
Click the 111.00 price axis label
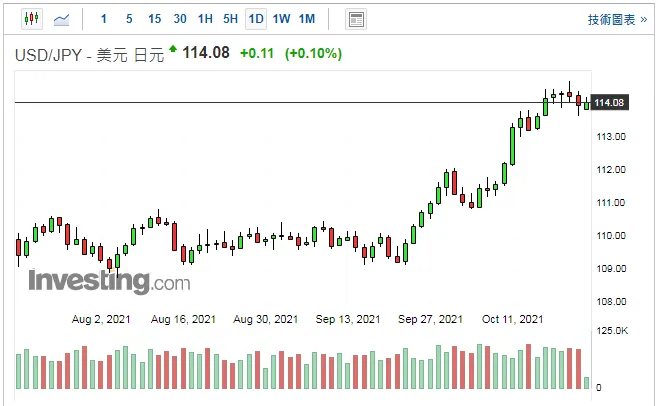pos(611,203)
